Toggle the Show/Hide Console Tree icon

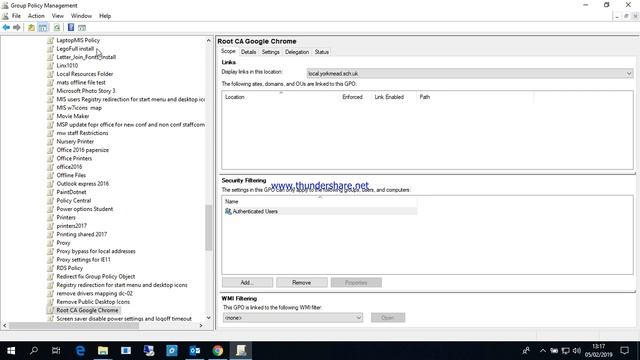click(x=42, y=27)
